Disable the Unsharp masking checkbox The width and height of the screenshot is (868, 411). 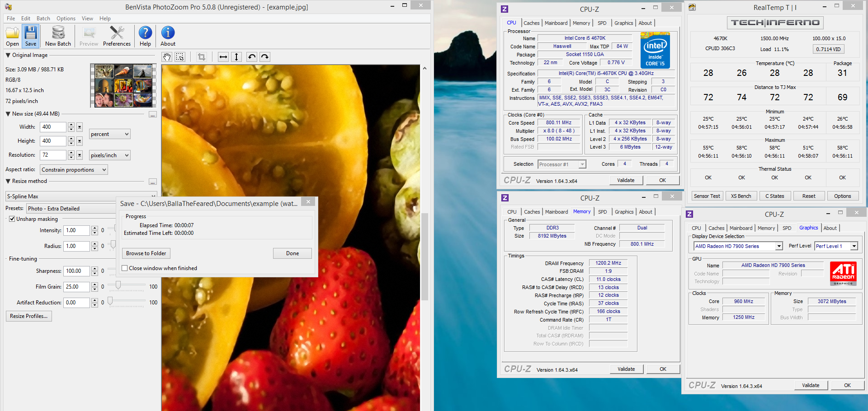tap(12, 219)
